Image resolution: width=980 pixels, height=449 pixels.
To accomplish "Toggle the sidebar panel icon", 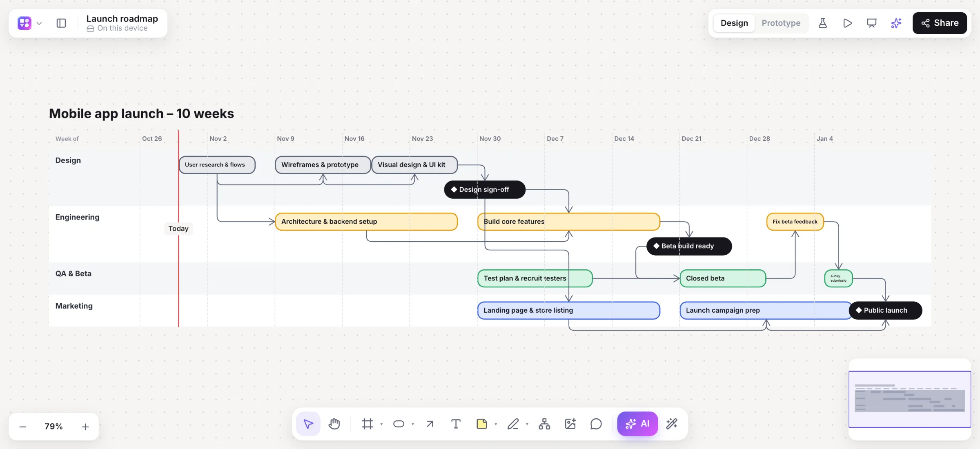I will pos(61,23).
